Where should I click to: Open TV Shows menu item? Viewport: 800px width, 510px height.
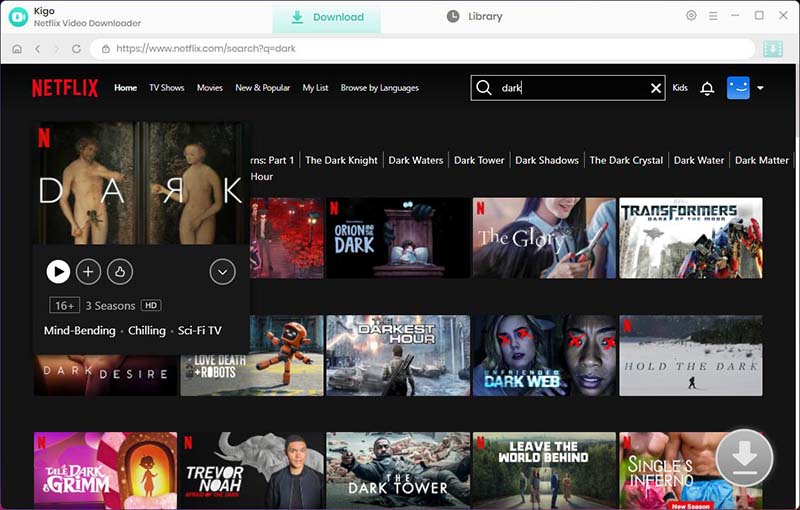point(166,88)
